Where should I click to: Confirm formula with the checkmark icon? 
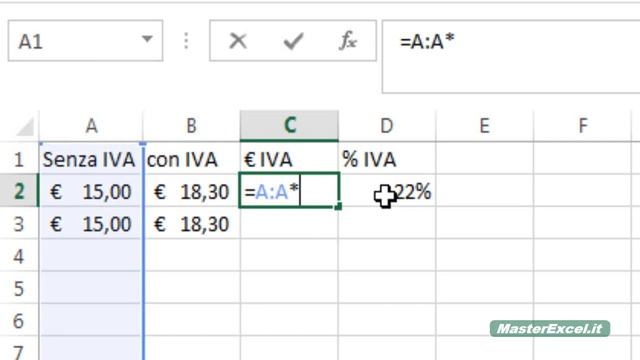coord(293,41)
